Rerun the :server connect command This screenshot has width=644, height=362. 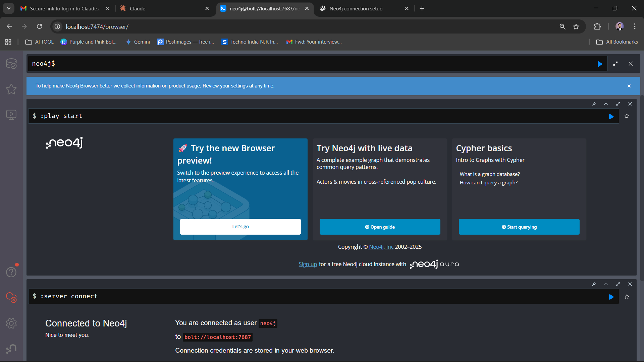click(611, 297)
